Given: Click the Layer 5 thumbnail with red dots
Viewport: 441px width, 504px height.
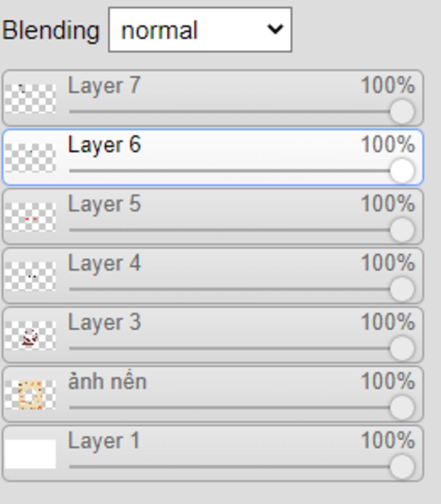Looking at the screenshot, I should coord(30,216).
